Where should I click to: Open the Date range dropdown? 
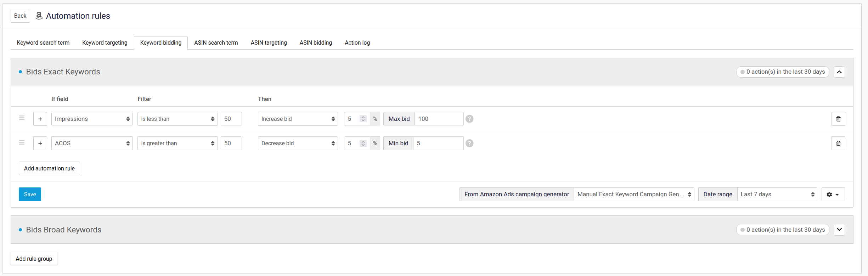point(777,195)
